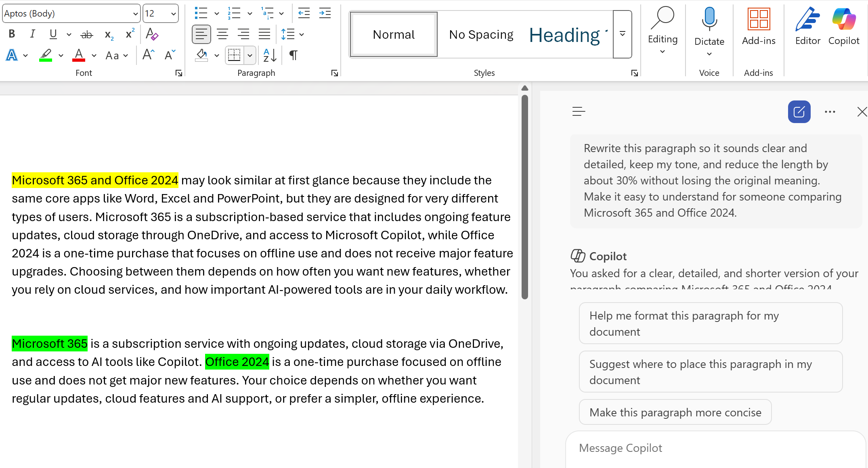
Task: Show paragraph marks
Action: [293, 55]
